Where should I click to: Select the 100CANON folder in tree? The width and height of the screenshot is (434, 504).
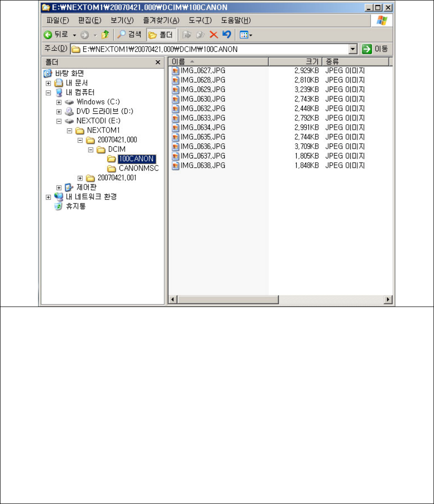point(137,159)
